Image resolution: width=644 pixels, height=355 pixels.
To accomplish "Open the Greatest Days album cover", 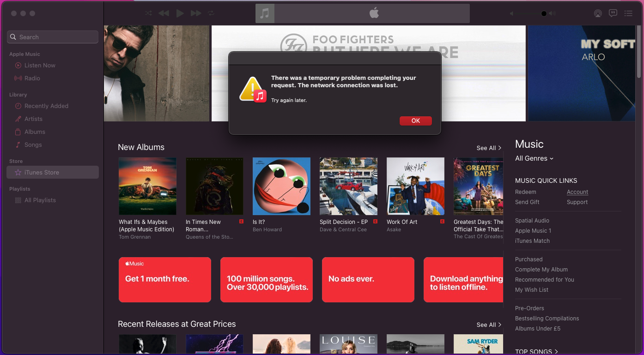I will tap(478, 186).
